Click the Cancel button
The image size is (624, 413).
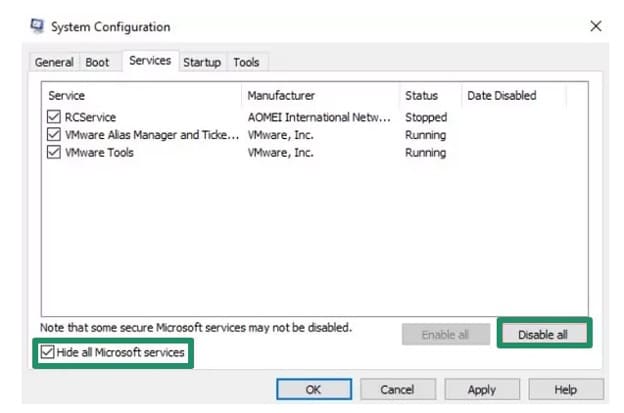pyautogui.click(x=398, y=389)
